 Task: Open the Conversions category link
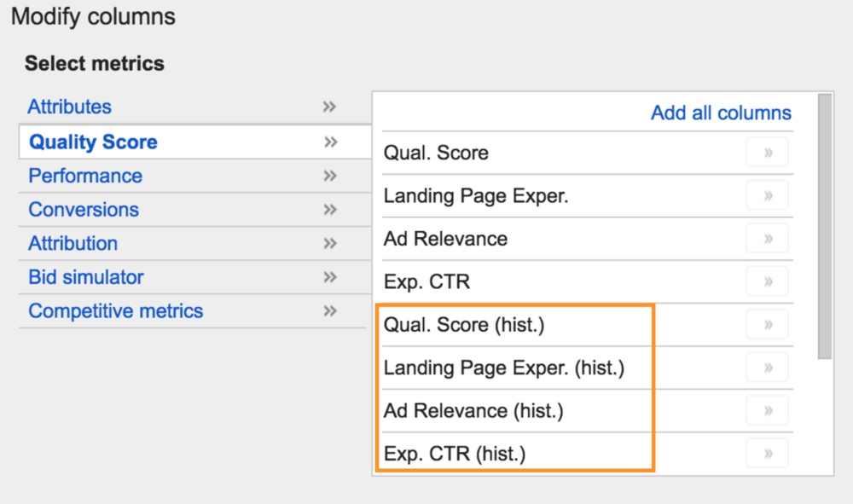[x=83, y=209]
